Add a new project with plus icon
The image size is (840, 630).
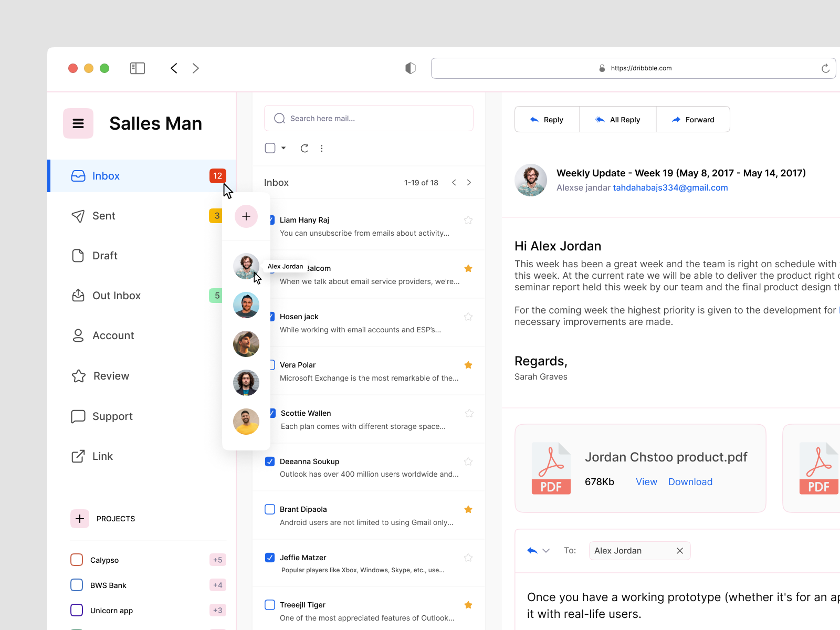pyautogui.click(x=80, y=519)
